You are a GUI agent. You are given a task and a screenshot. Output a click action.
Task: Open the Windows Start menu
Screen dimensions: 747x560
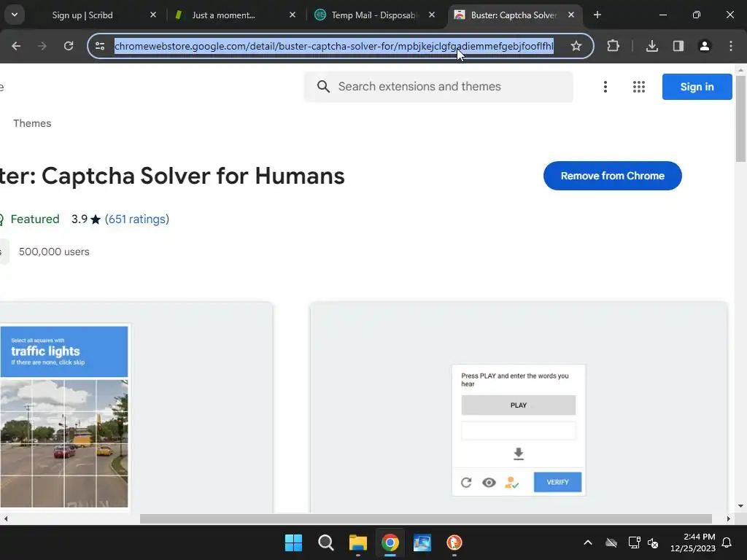[293, 542]
